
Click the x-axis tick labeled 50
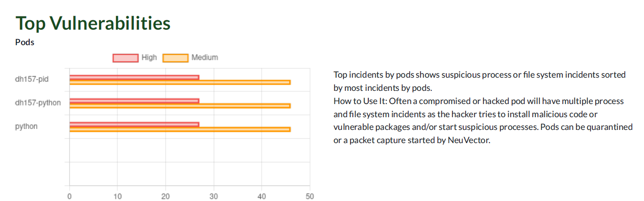(x=309, y=196)
